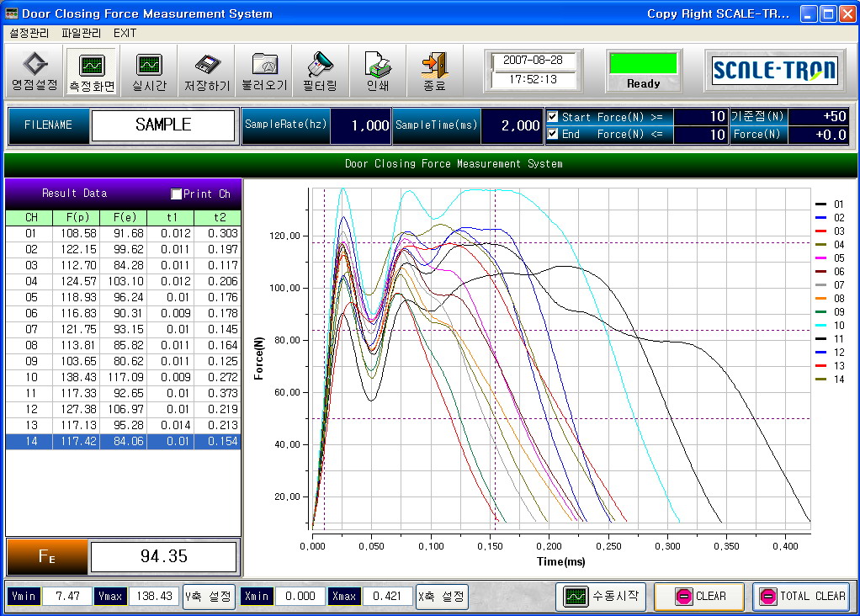Click the CH column header

(x=29, y=217)
